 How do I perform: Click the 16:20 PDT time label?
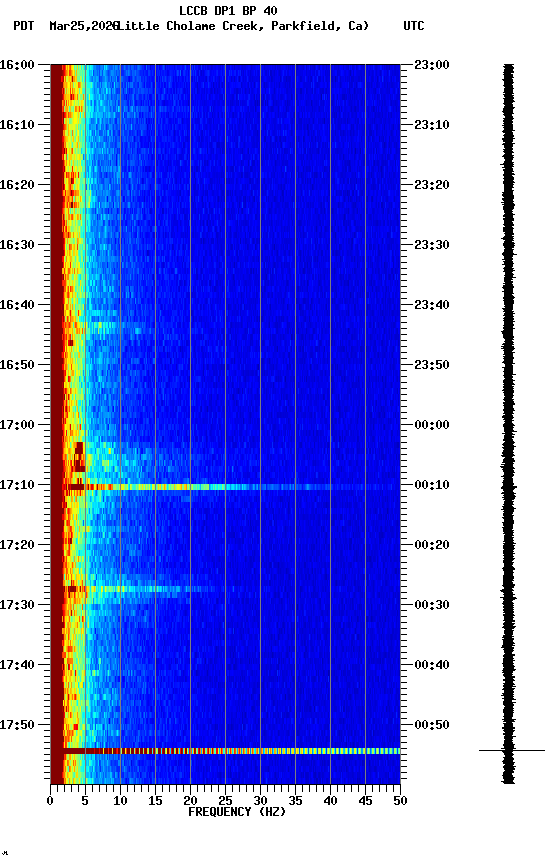coord(17,185)
